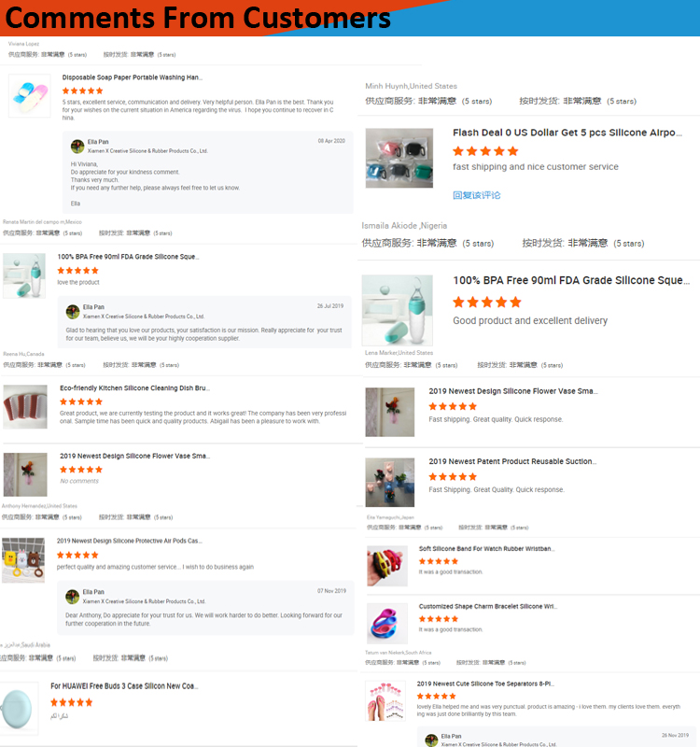Open the Eco-friendly Kitchen Silicone Cleaning Dish title
700x747 pixels.
pos(134,388)
